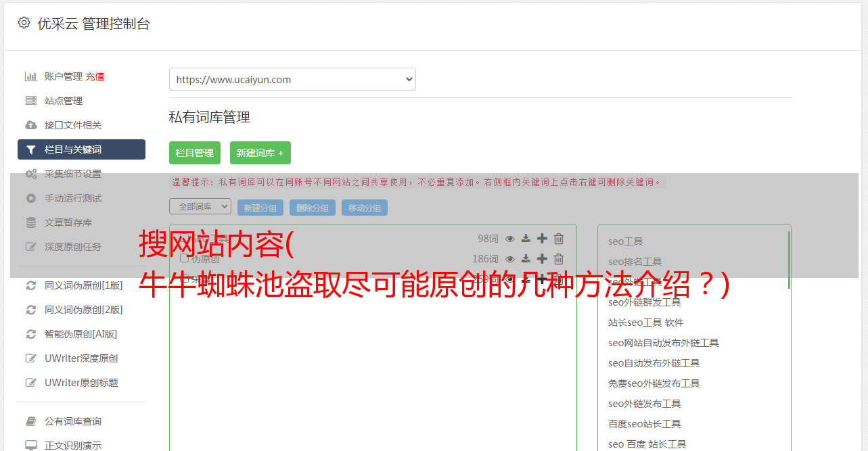Viewport: 868px width, 451px height.
Task: Select keyword seo 百度 站长工具
Action: coord(647,444)
